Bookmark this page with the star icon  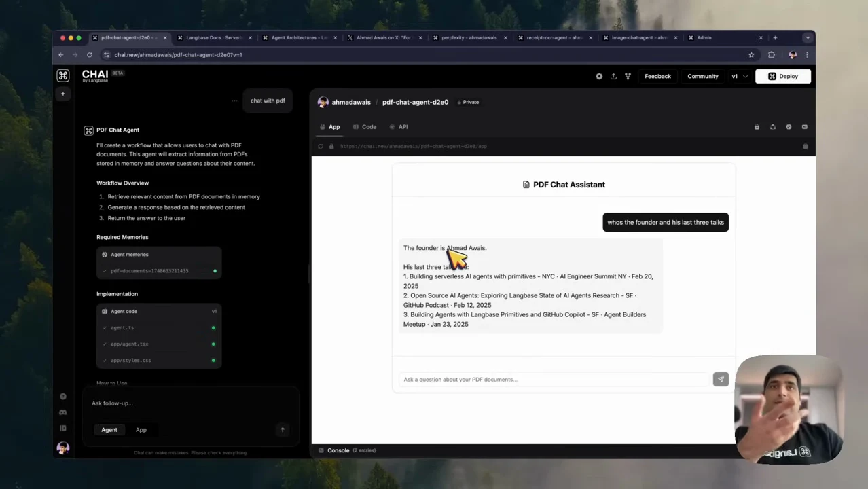coord(751,55)
